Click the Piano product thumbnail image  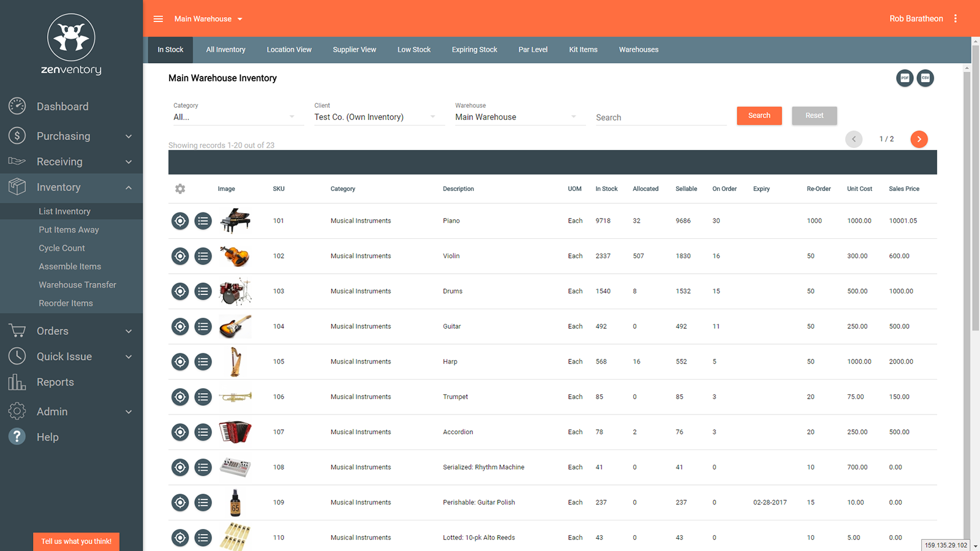point(235,220)
